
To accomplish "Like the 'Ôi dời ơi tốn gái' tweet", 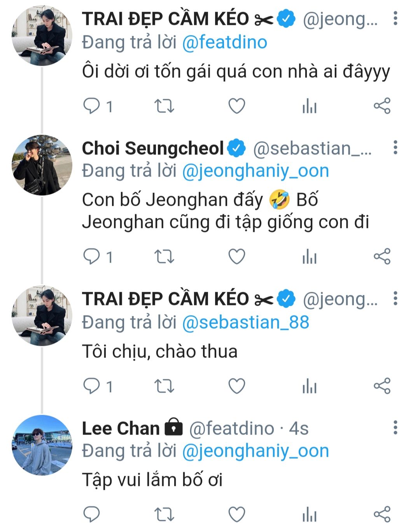I will click(x=236, y=106).
